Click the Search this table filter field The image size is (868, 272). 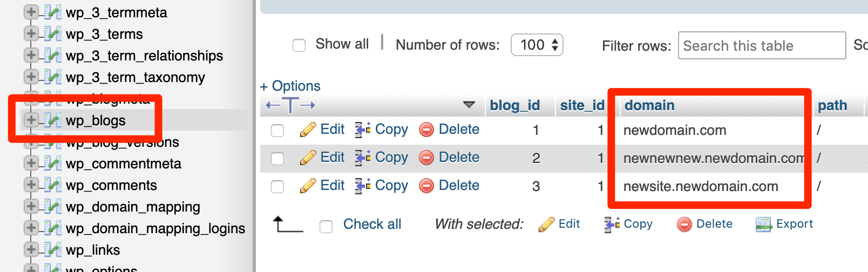coord(761,45)
